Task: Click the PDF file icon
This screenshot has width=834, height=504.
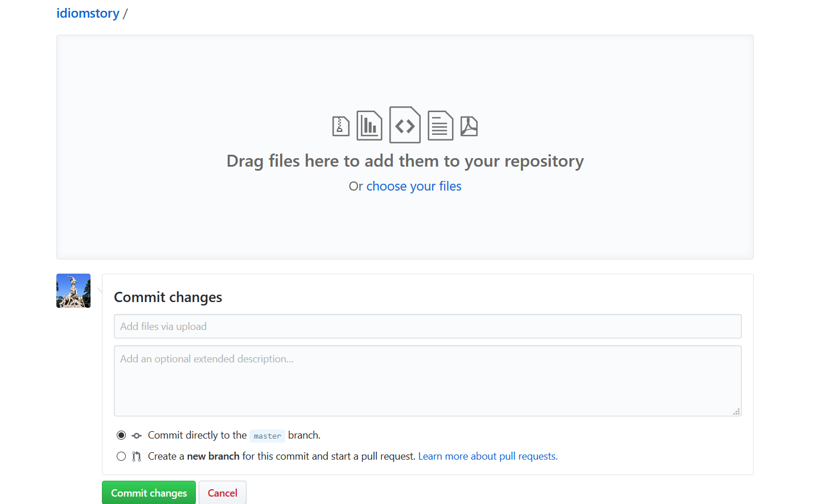Action: [469, 126]
